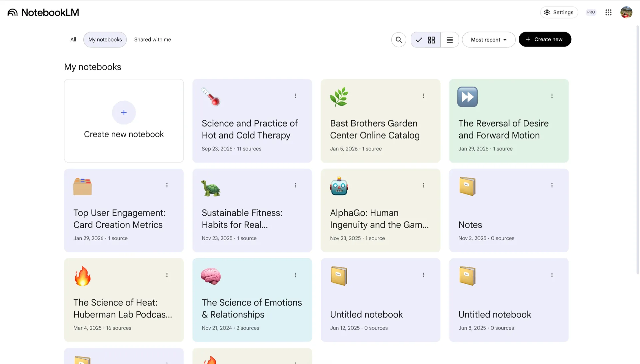Screen dimensions: 640x364
Task: Open AlphaGo: Human Ingenuity notebook title
Action: pyautogui.click(x=379, y=219)
